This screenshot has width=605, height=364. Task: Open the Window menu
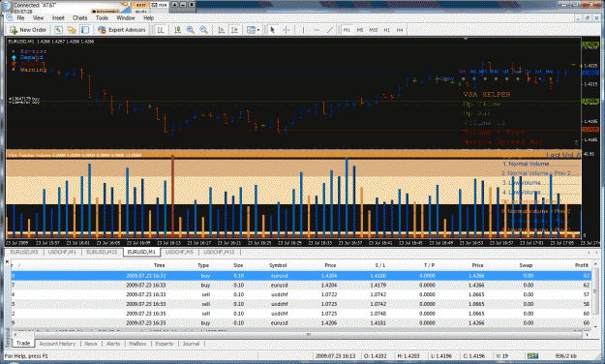point(126,18)
